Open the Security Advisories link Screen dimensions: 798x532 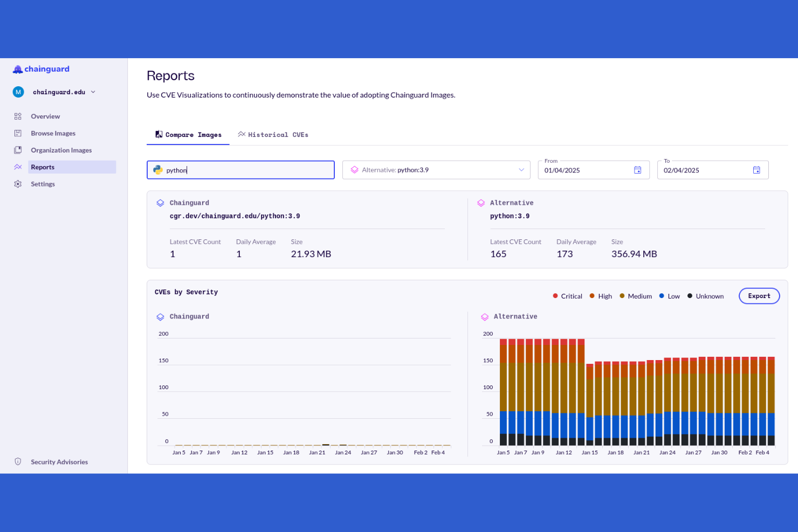[x=59, y=462]
